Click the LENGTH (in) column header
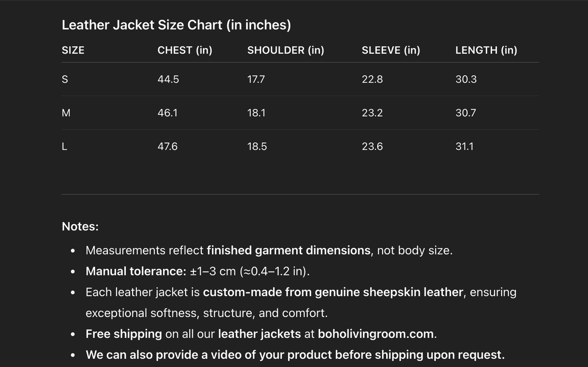This screenshot has width=588, height=367. (x=486, y=50)
